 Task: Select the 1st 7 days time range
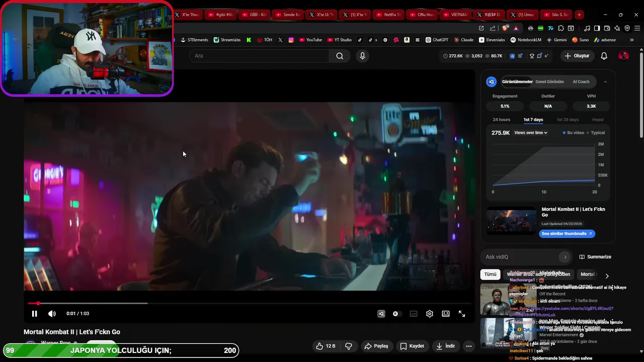pyautogui.click(x=533, y=120)
